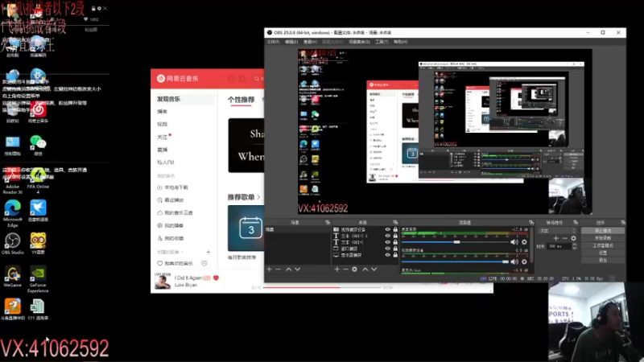Open OBS 编辑(E) Edit menu

(x=291, y=42)
